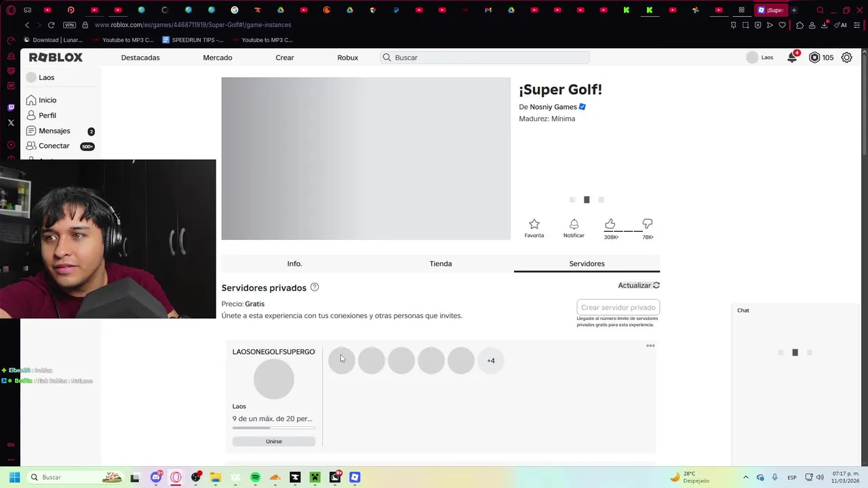Open the Robux balance icon showing 105

pyautogui.click(x=814, y=58)
